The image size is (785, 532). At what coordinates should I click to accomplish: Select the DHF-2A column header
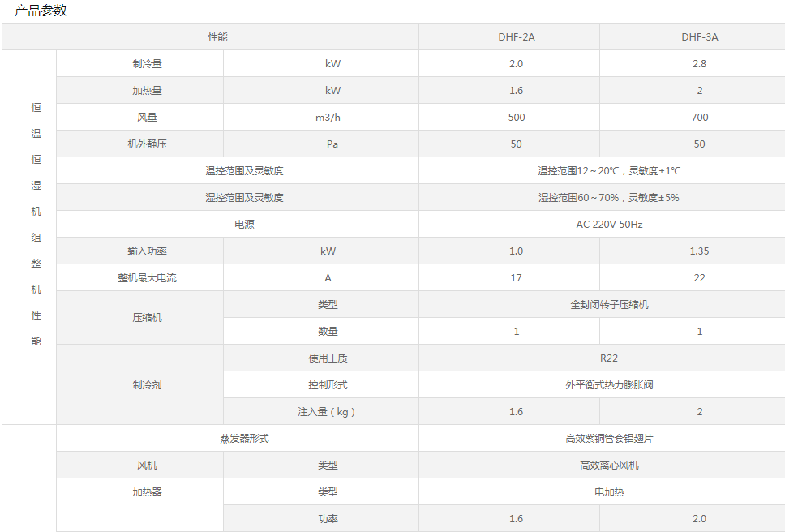click(516, 37)
